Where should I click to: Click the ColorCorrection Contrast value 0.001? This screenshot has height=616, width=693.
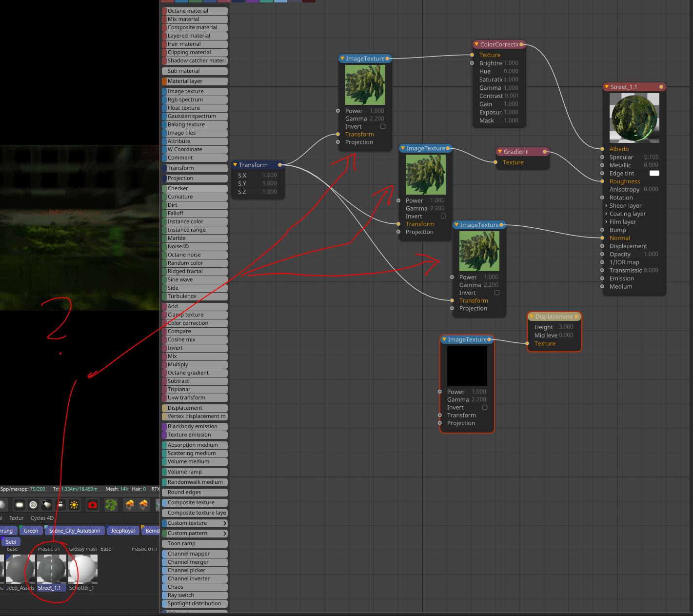click(512, 96)
